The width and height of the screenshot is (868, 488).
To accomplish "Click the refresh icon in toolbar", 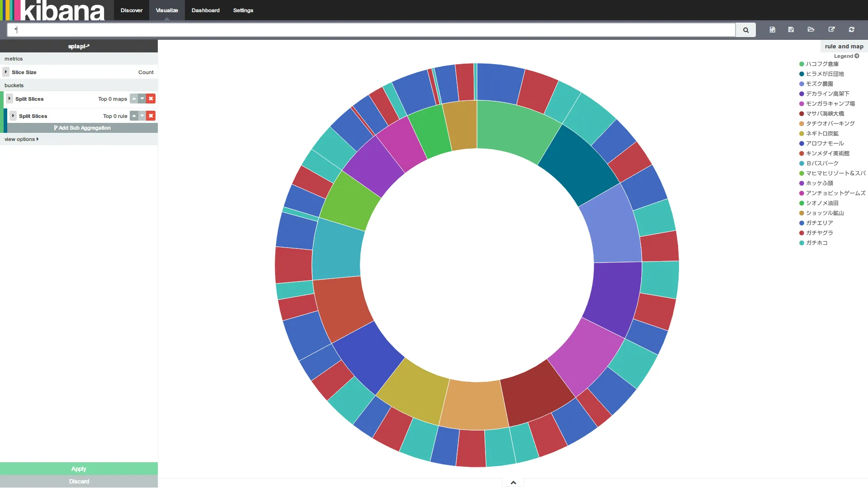I will coord(851,30).
